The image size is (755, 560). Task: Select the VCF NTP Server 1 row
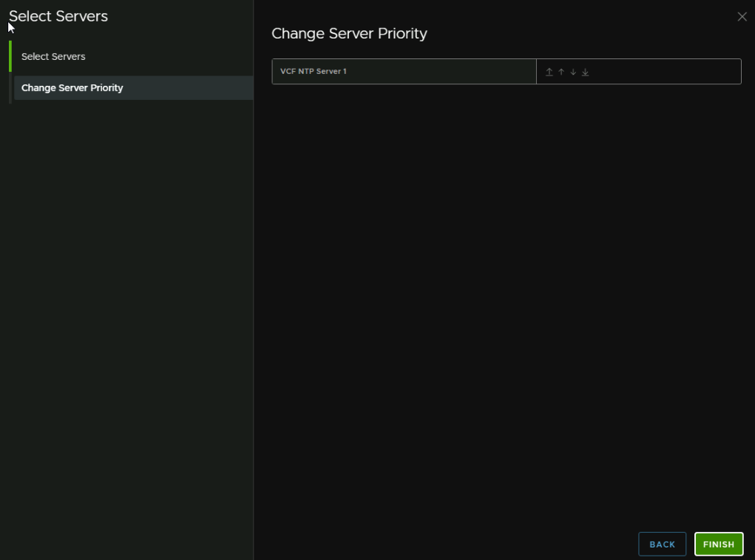[x=507, y=71]
